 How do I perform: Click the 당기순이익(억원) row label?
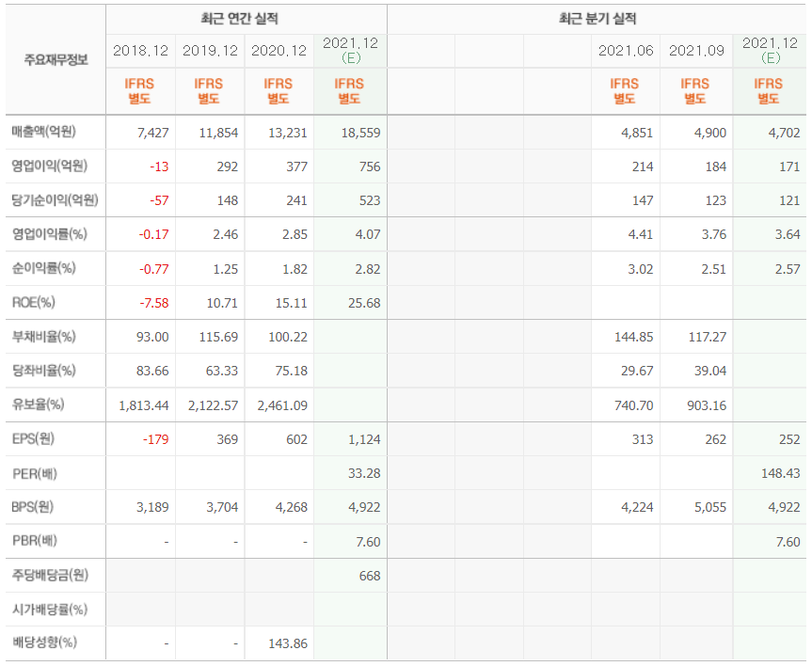pyautogui.click(x=55, y=200)
